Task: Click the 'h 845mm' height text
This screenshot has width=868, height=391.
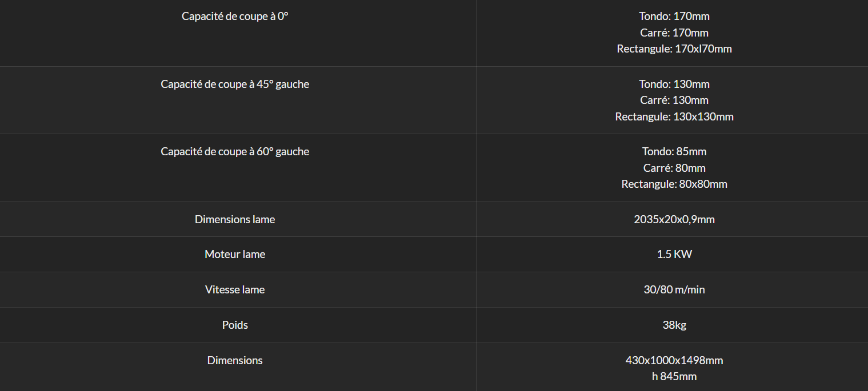Action: click(674, 376)
